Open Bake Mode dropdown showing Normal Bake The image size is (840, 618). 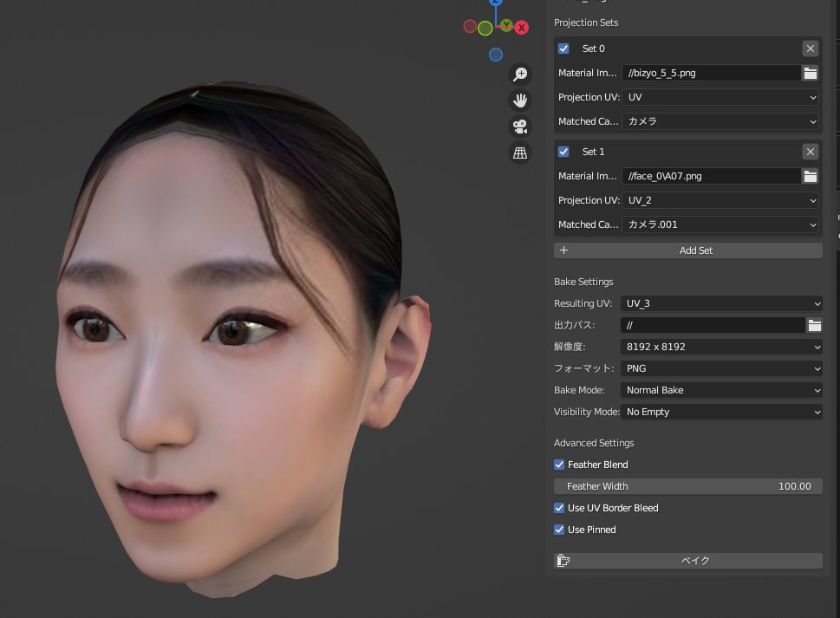[x=721, y=390]
